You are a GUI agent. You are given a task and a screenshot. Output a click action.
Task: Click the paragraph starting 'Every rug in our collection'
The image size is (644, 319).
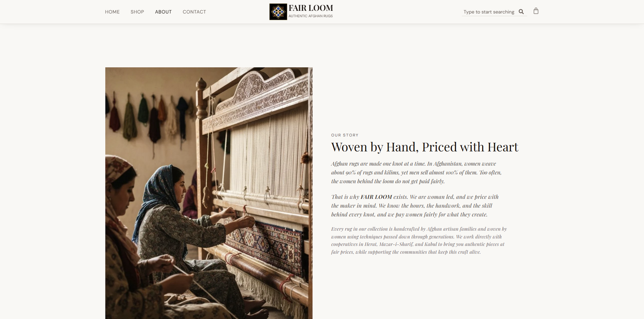pos(419,240)
